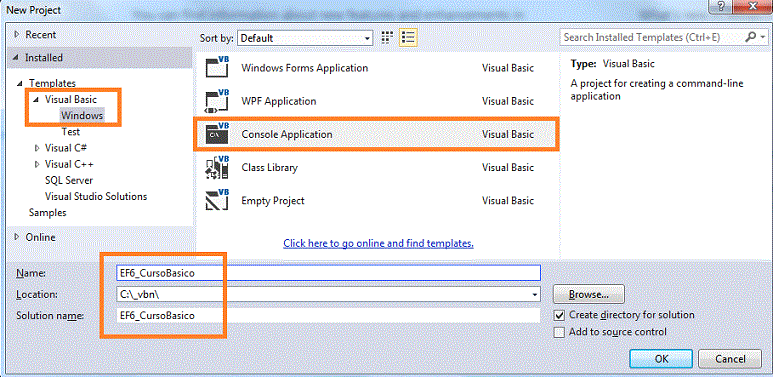The image size is (773, 377).
Task: Select the Windows Forms Application template icon
Action: (217, 68)
